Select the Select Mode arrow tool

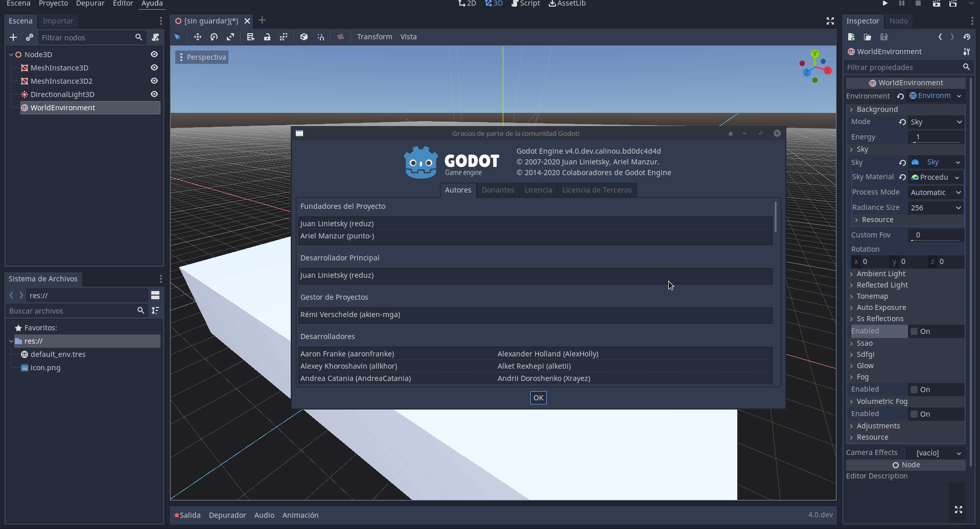click(177, 37)
